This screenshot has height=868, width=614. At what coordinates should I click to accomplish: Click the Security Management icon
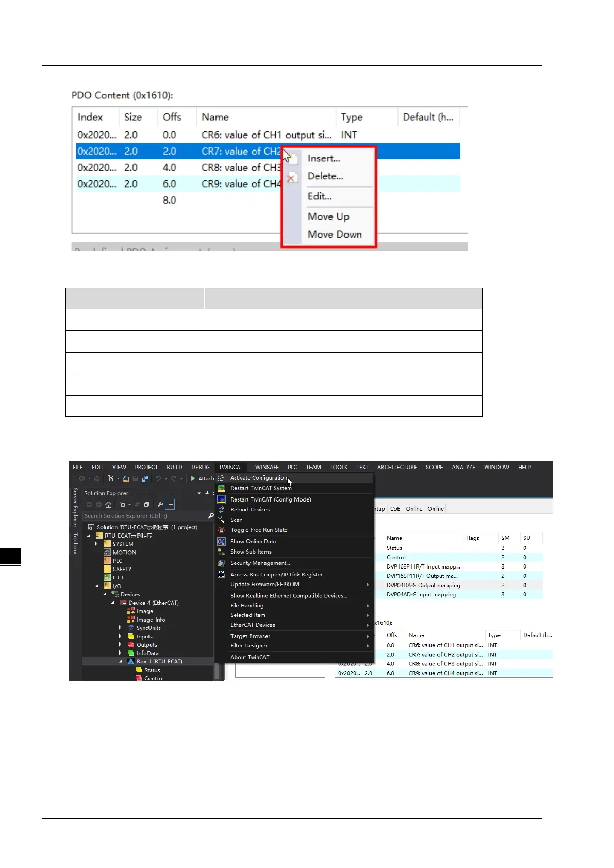221,563
